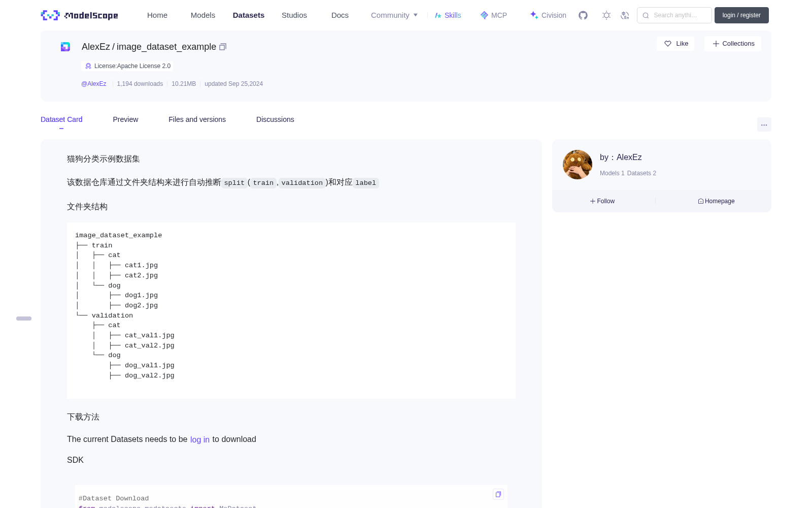Click the log in link to download
The height and width of the screenshot is (508, 812).
(200, 440)
